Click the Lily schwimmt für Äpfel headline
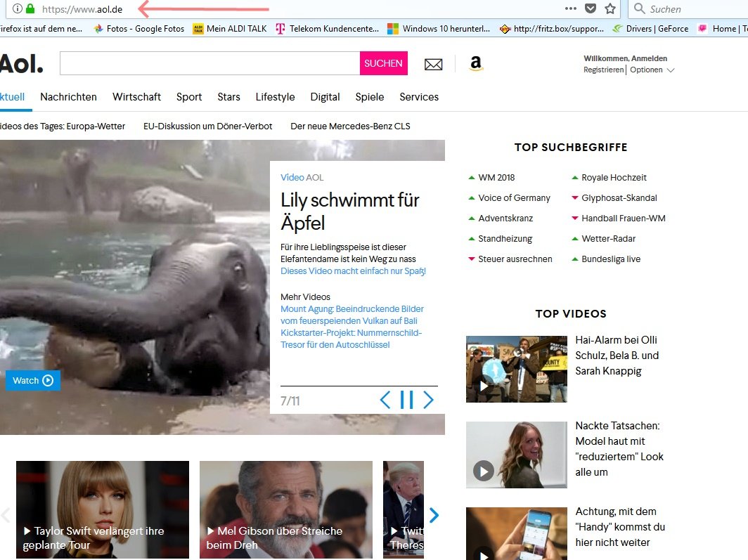748x560 pixels. coord(349,211)
